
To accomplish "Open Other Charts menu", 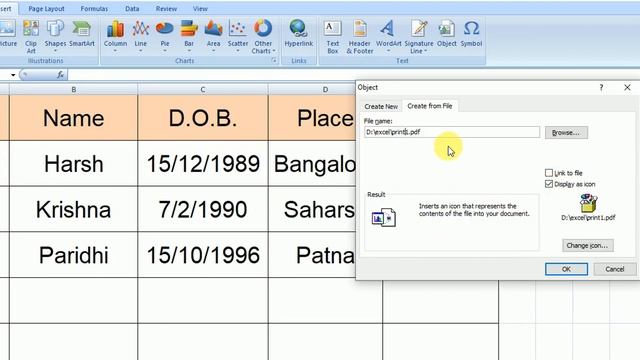I will point(263,37).
